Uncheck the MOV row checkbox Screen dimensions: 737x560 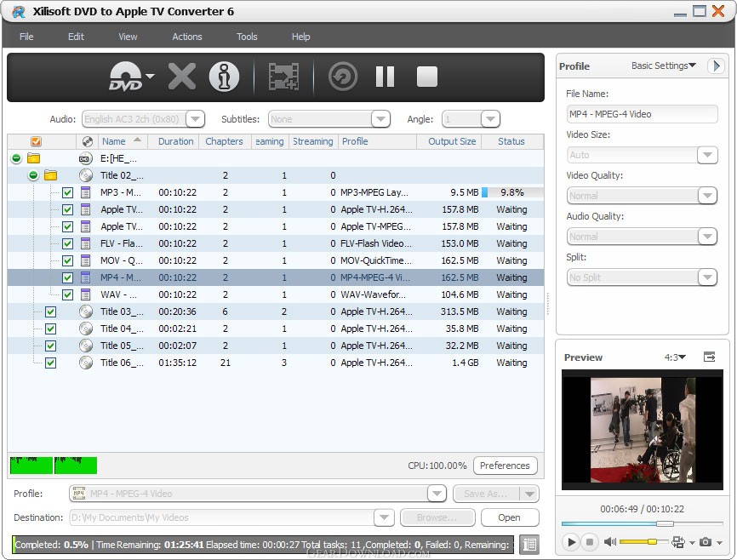click(68, 260)
